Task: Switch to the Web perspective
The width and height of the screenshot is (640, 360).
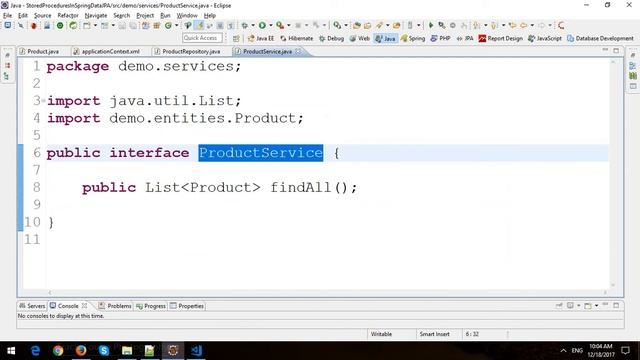Action: (360, 38)
